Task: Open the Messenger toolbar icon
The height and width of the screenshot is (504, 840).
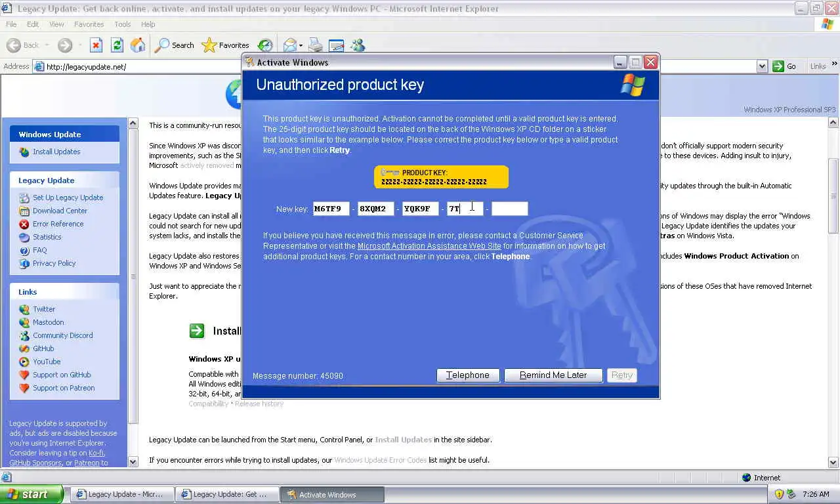Action: (358, 45)
